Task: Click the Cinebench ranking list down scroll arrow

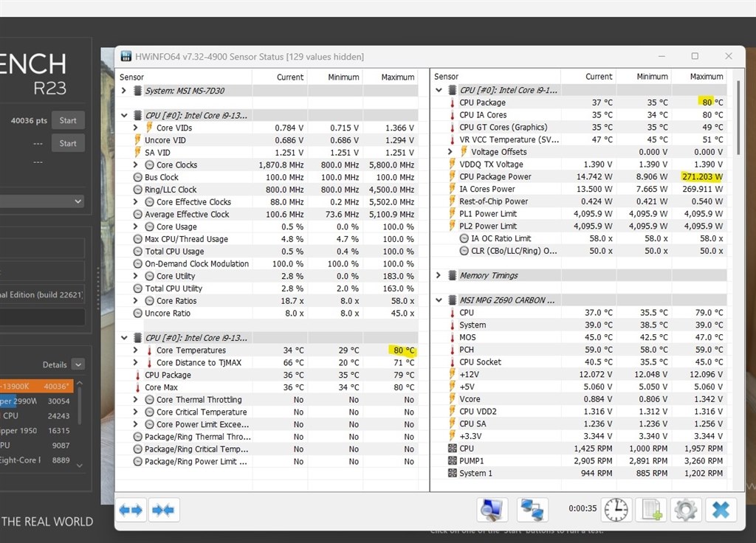Action: click(x=80, y=466)
